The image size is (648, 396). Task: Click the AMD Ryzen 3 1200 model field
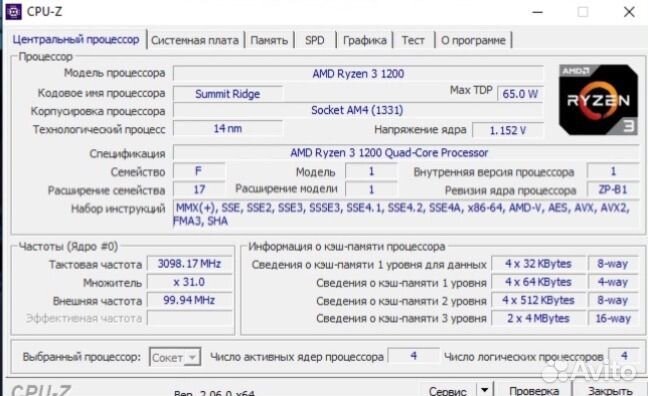358,74
